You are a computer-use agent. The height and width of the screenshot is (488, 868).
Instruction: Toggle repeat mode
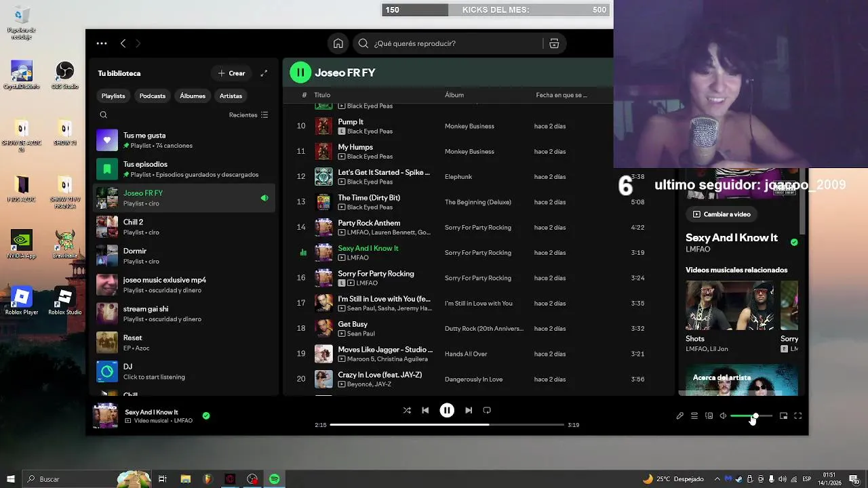pyautogui.click(x=487, y=410)
